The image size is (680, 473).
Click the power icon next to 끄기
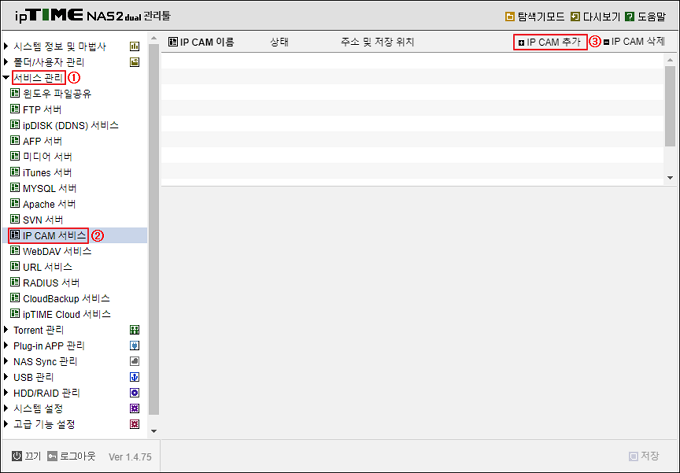tap(17, 456)
